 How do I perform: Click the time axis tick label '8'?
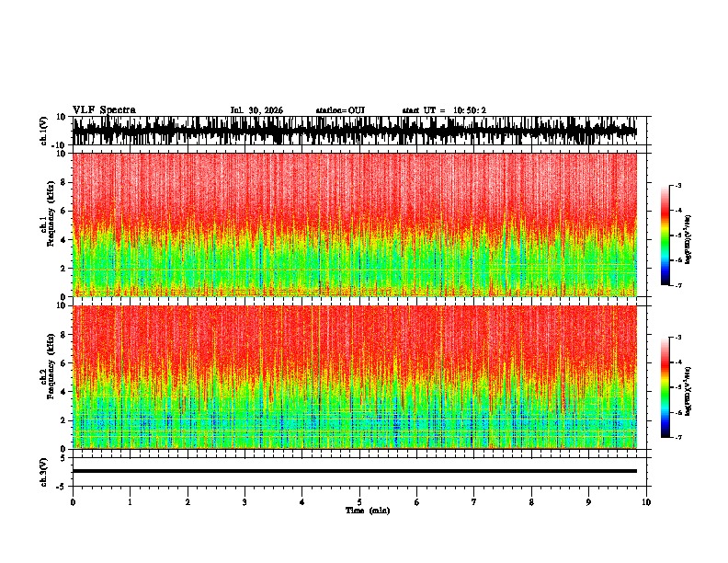click(531, 502)
